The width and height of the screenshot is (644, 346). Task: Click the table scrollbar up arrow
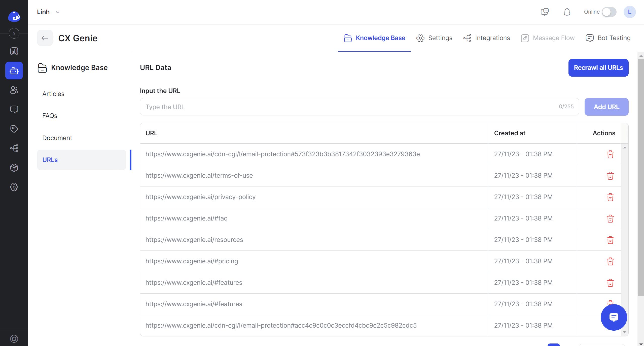[624, 148]
